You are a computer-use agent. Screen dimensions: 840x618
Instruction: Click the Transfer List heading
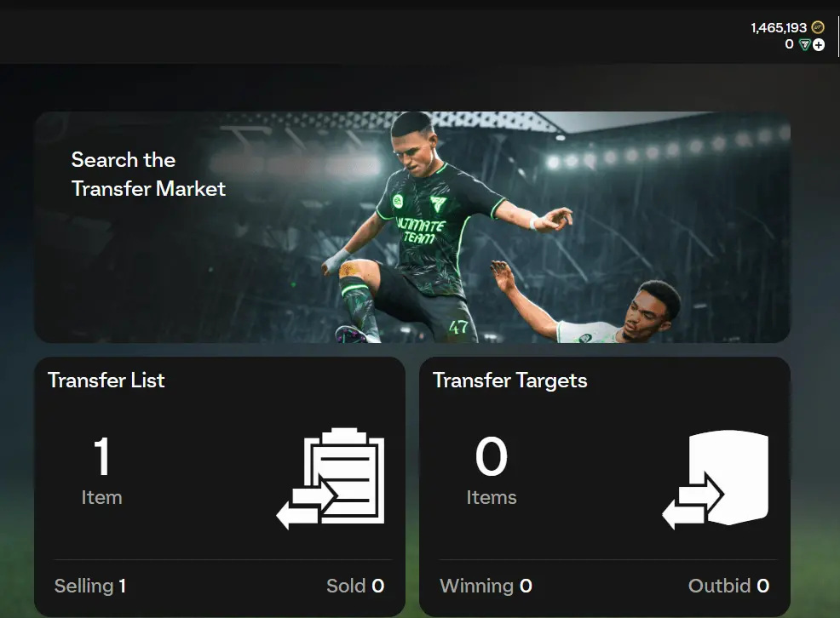(x=106, y=381)
